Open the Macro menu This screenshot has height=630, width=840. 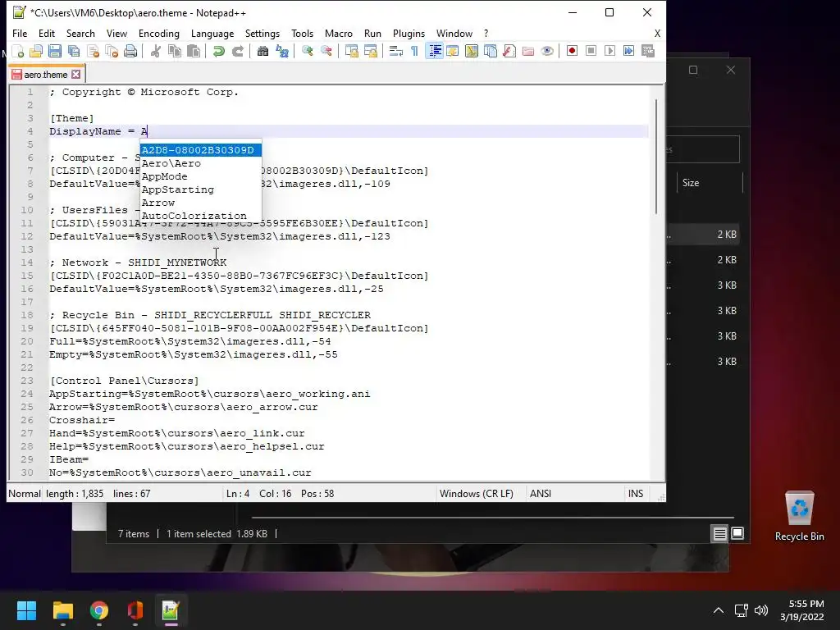point(339,33)
